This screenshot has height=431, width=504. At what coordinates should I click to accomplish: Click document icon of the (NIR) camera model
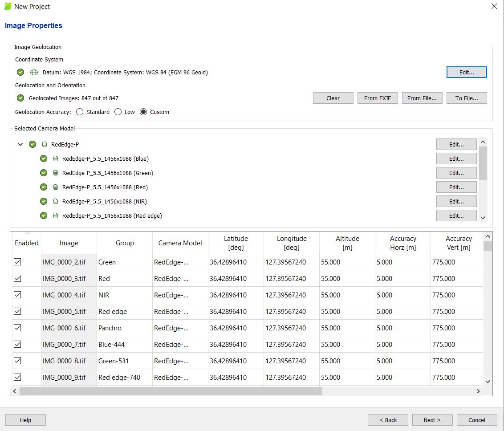click(56, 201)
